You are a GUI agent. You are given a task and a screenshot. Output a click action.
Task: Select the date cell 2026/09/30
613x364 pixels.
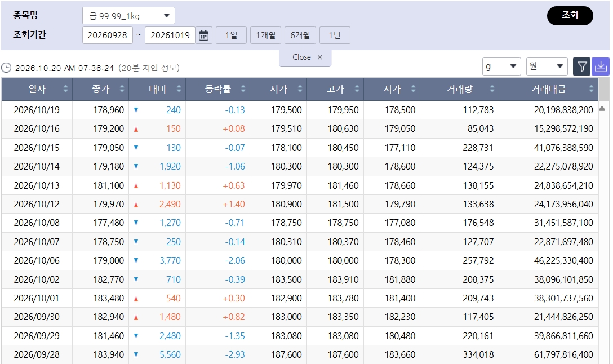37,317
